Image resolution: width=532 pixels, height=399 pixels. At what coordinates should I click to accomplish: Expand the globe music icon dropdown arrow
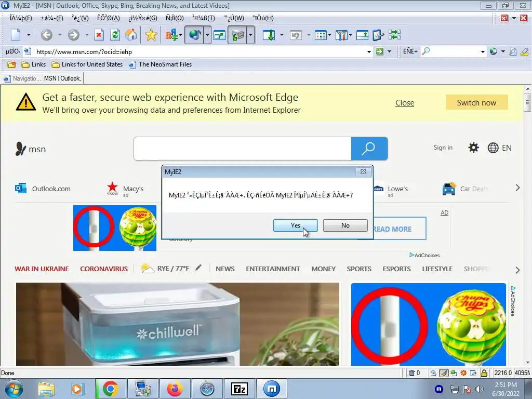pos(207,35)
